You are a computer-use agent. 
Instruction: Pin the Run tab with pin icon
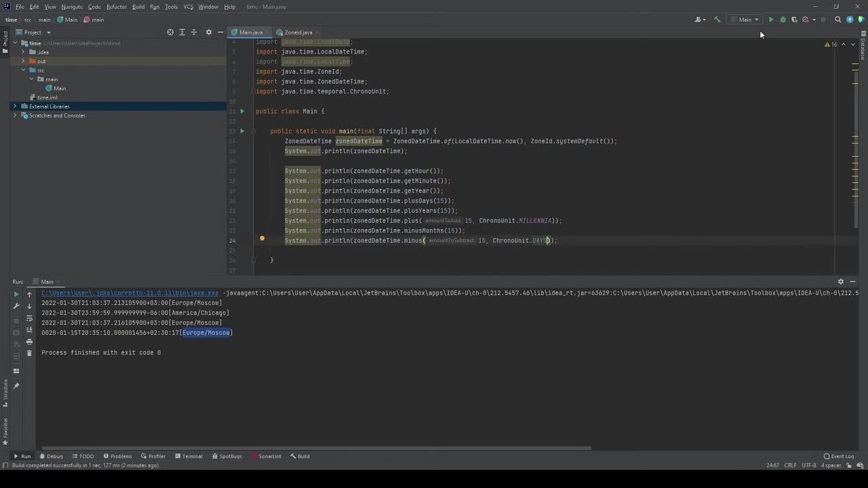16,386
